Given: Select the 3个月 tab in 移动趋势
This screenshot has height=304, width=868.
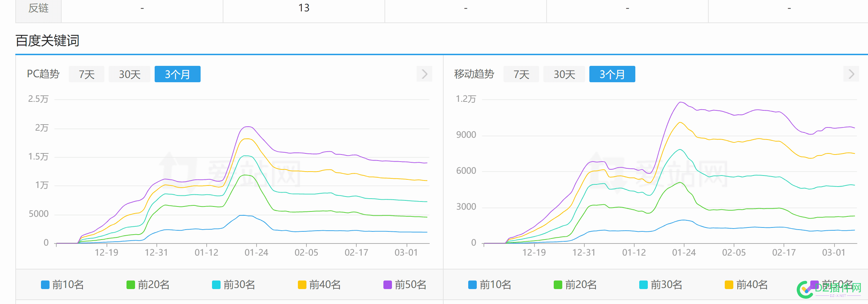Looking at the screenshot, I should pos(612,74).
